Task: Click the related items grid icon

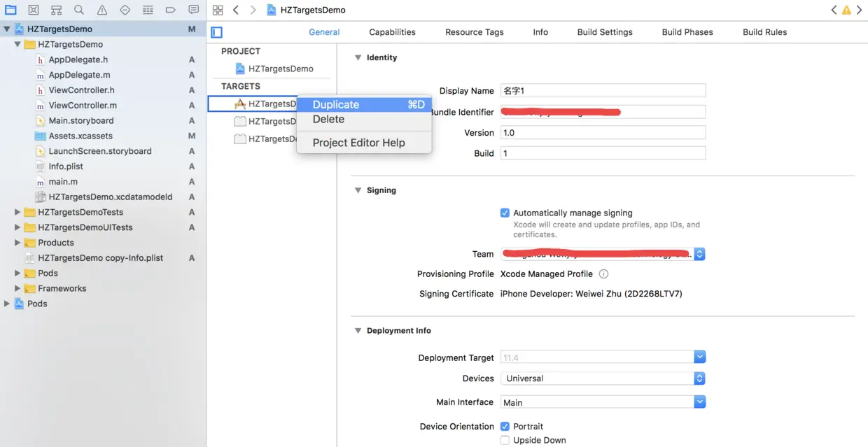Action: 218,10
